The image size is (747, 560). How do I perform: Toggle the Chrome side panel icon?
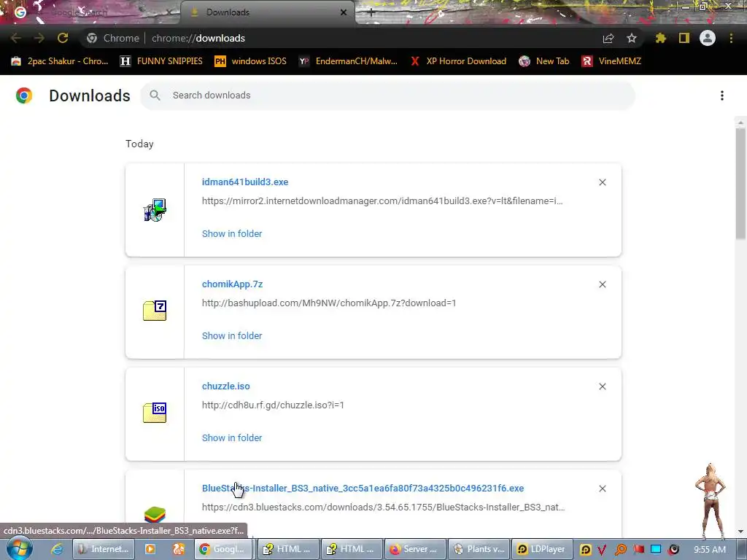(684, 38)
